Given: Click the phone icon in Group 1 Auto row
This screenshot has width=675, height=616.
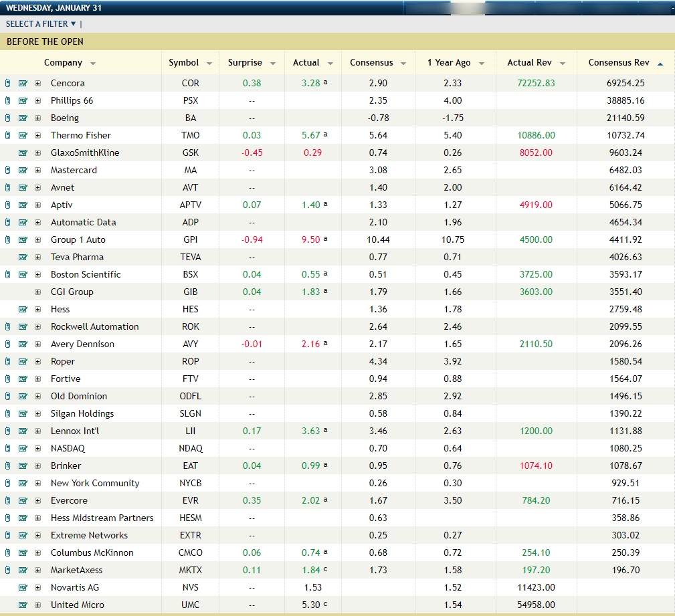Looking at the screenshot, I should click(x=7, y=239).
